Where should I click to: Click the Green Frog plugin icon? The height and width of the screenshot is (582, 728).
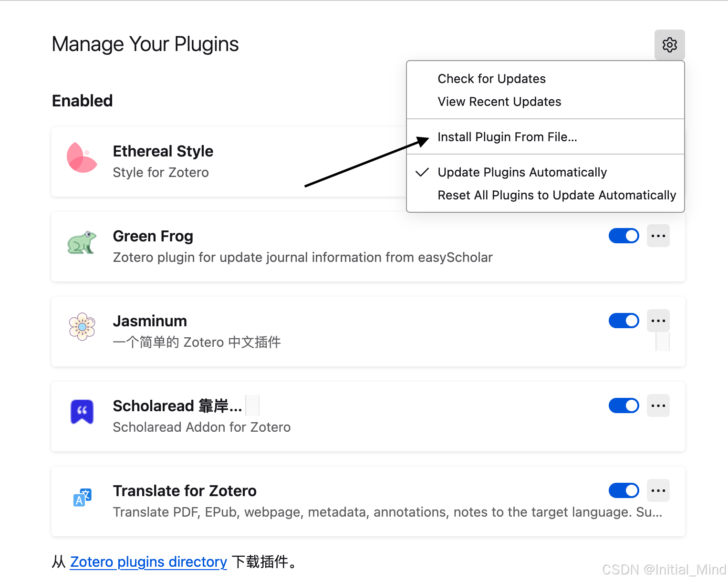(x=82, y=242)
